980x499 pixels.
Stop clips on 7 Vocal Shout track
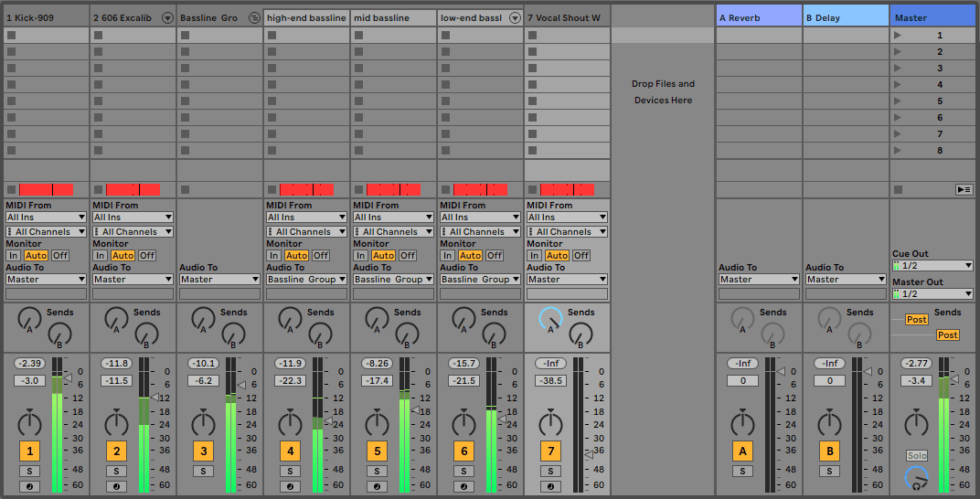point(532,189)
